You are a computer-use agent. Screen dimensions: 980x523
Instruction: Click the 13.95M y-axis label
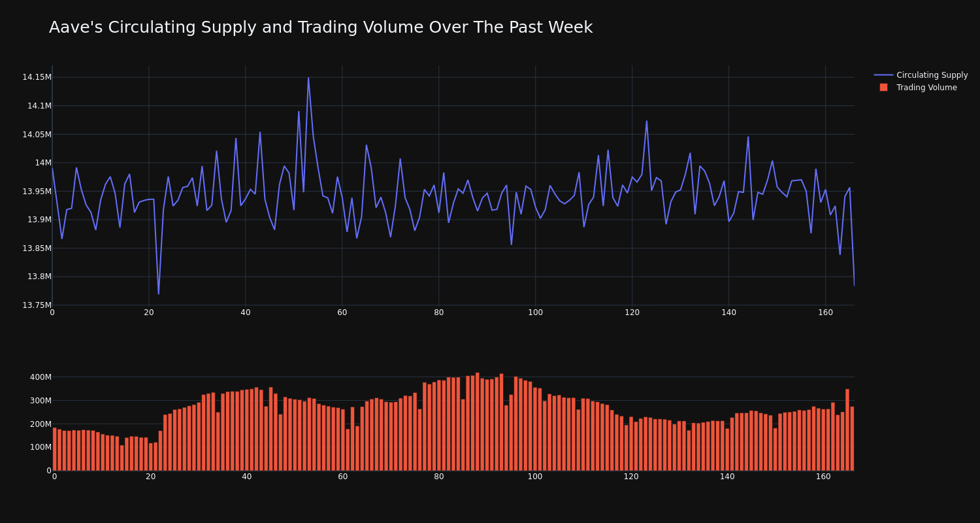click(x=37, y=191)
